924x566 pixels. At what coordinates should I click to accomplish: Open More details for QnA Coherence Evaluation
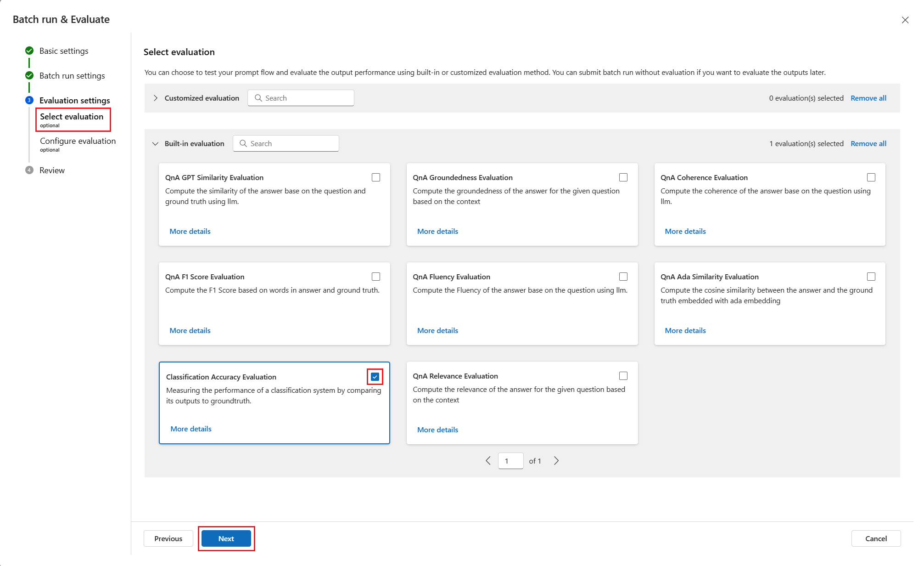[685, 231]
